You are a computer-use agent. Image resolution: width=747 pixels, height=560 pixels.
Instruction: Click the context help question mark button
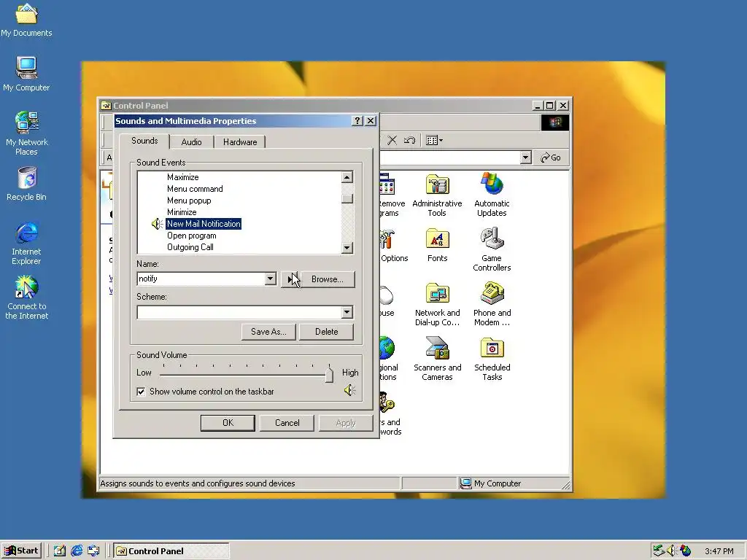coord(357,121)
